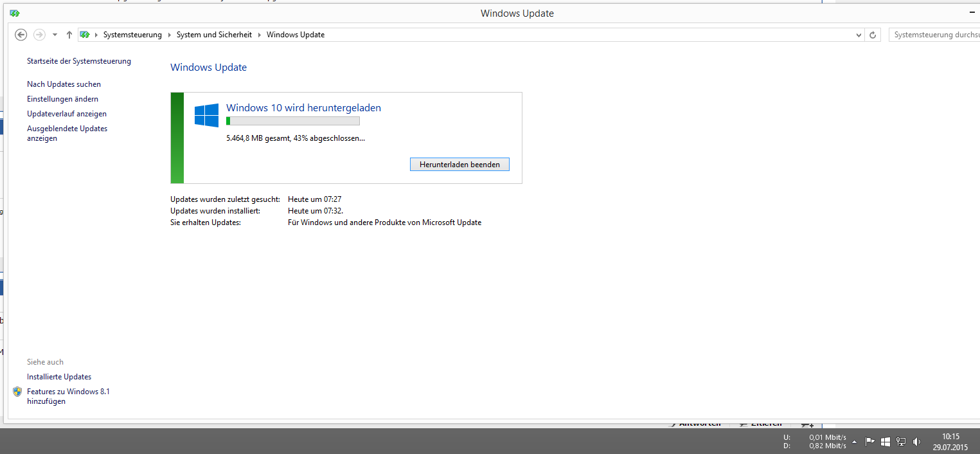980x454 pixels.
Task: Open Action Center flag tray icon
Action: 869,442
